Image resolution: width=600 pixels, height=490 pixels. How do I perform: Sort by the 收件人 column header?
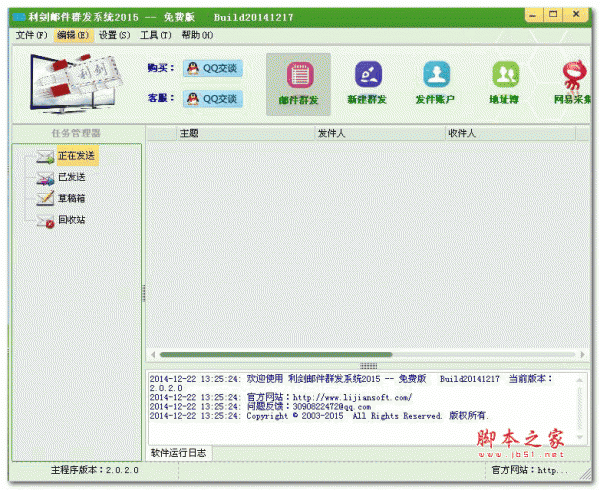click(511, 133)
